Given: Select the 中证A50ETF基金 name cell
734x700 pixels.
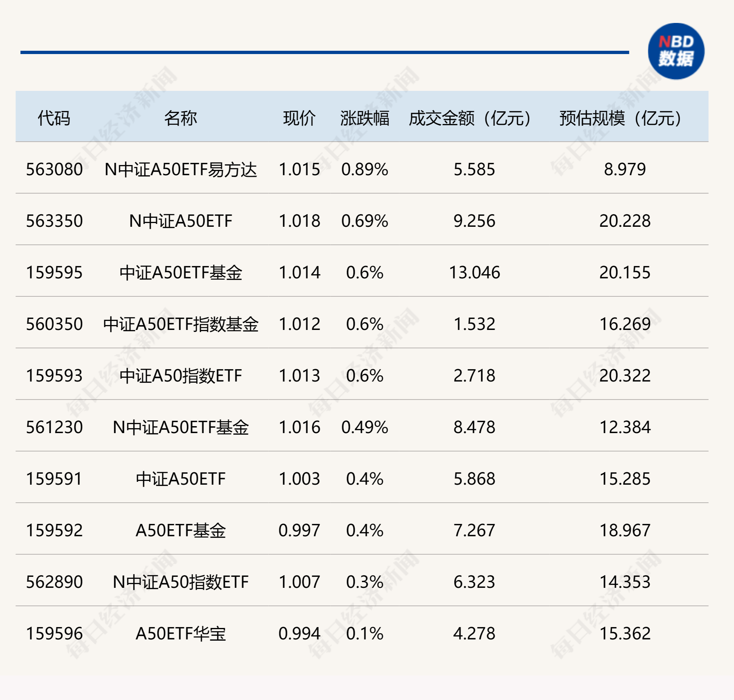Looking at the screenshot, I should click(x=180, y=273).
